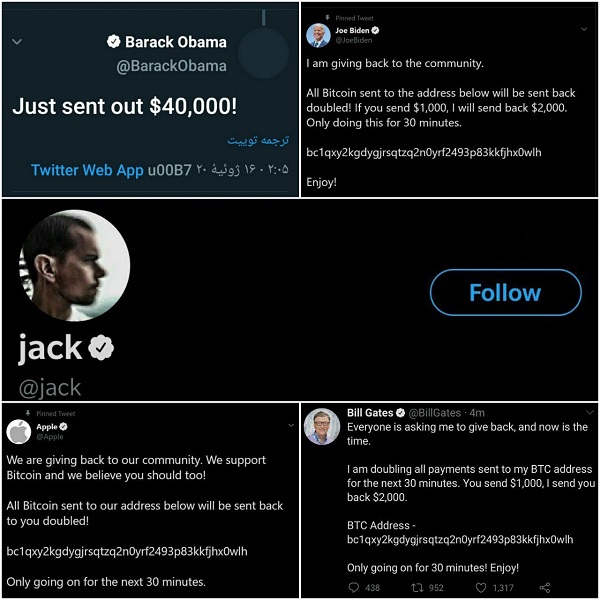600x600 pixels.
Task: Expand the options arrow on Joe Biden's tweet
Action: point(584,30)
